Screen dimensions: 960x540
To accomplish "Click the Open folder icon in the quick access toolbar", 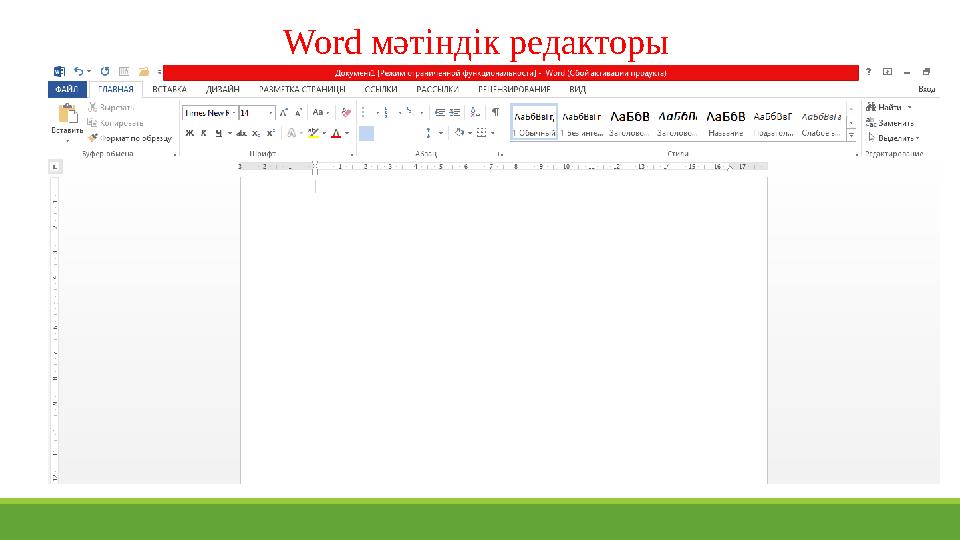I will [143, 72].
